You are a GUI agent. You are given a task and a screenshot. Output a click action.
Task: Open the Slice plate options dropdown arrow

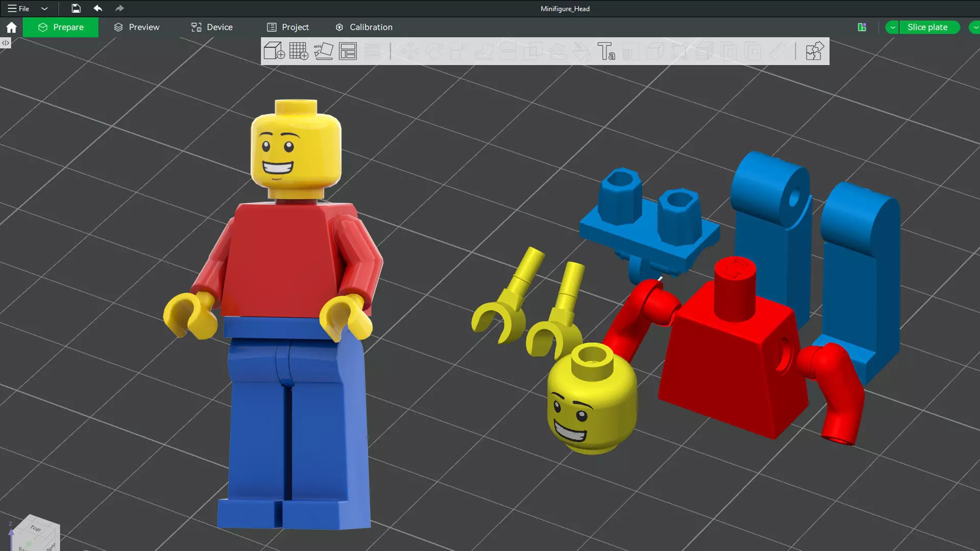point(892,27)
